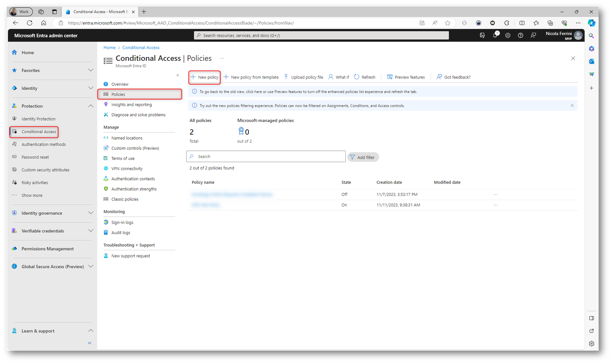
Task: Open Permissions Management
Action: pyautogui.click(x=47, y=248)
